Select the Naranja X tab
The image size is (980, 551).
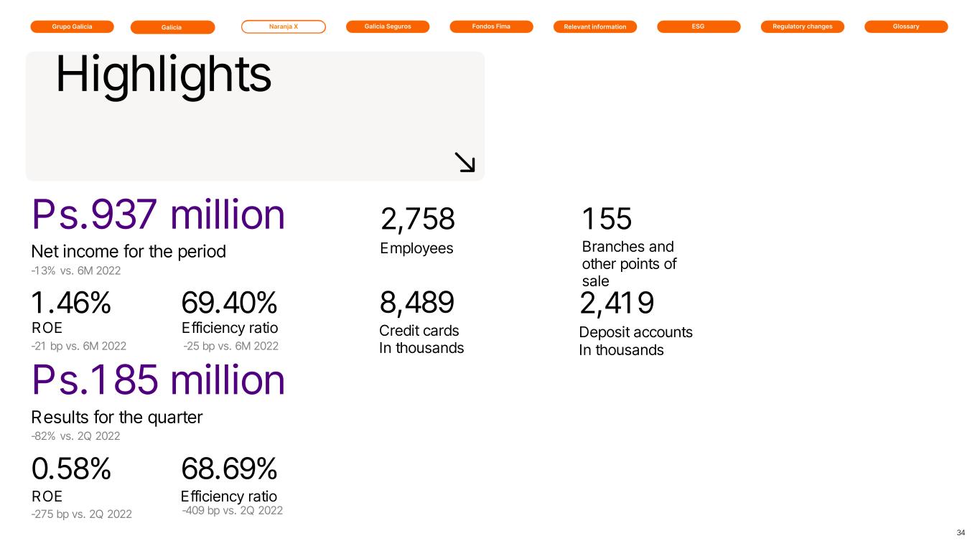[x=284, y=27]
